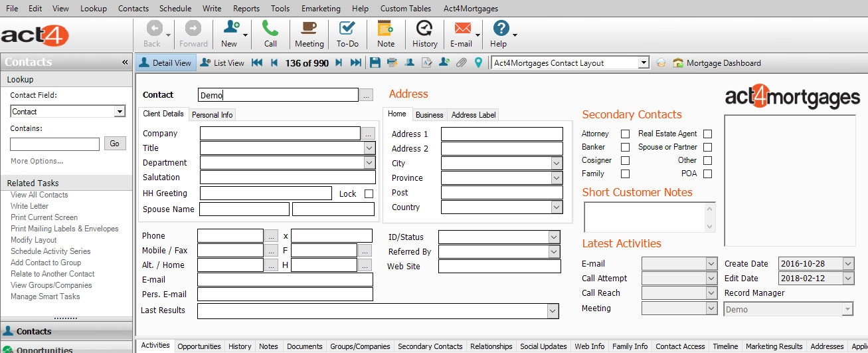Screen dimensions: 868x353
Task: Click the print icon in view toolbar
Action: (x=392, y=63)
